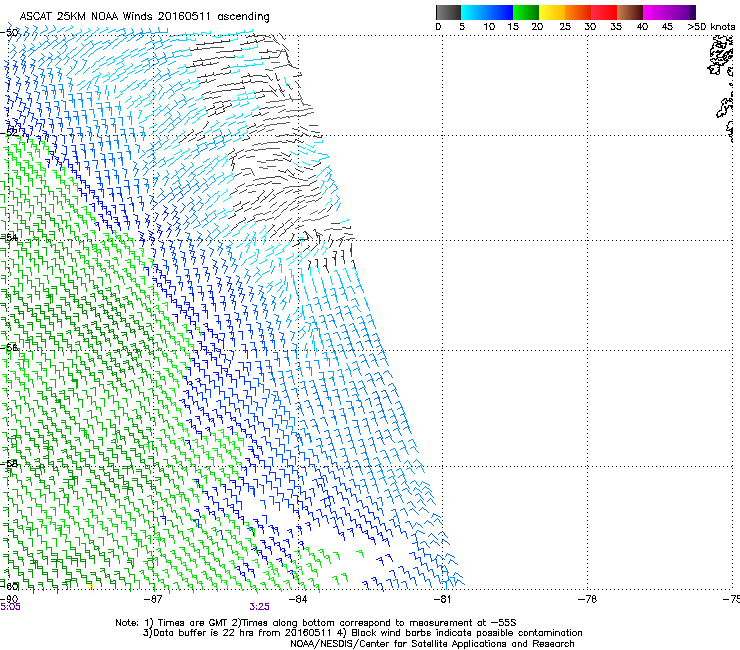Click the yellow 20-25 knots legend swatch
740x650 pixels.
552,12
